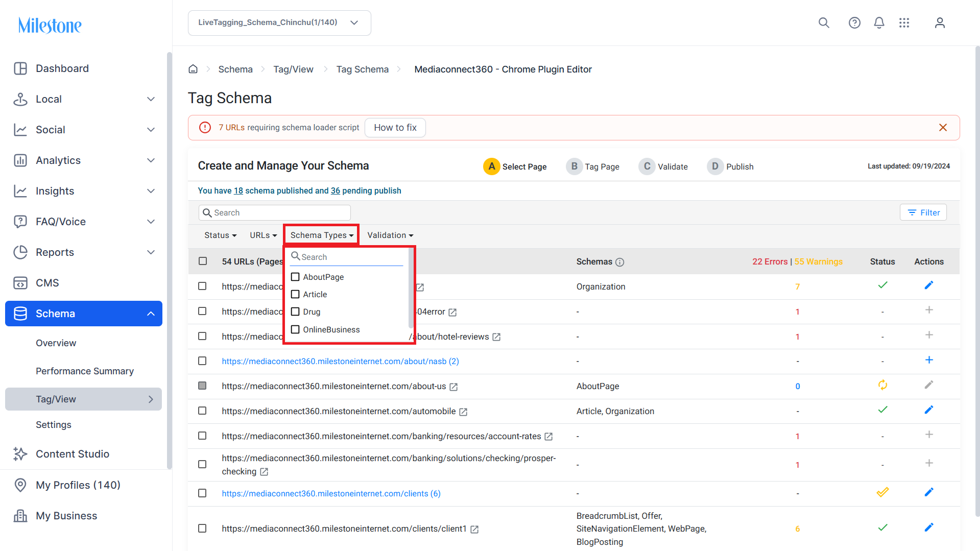Open Performance Summary in sidebar
This screenshot has height=551, width=980.
coord(85,371)
